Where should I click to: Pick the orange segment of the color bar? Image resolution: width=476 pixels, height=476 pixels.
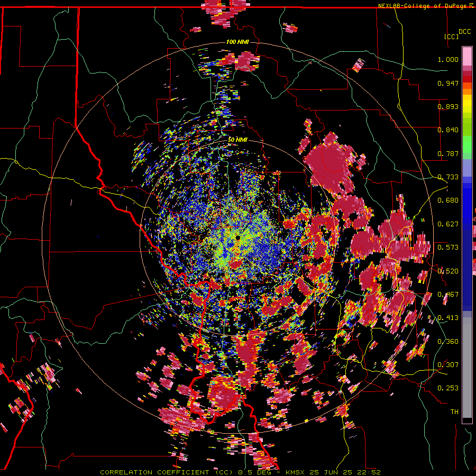click(467, 91)
